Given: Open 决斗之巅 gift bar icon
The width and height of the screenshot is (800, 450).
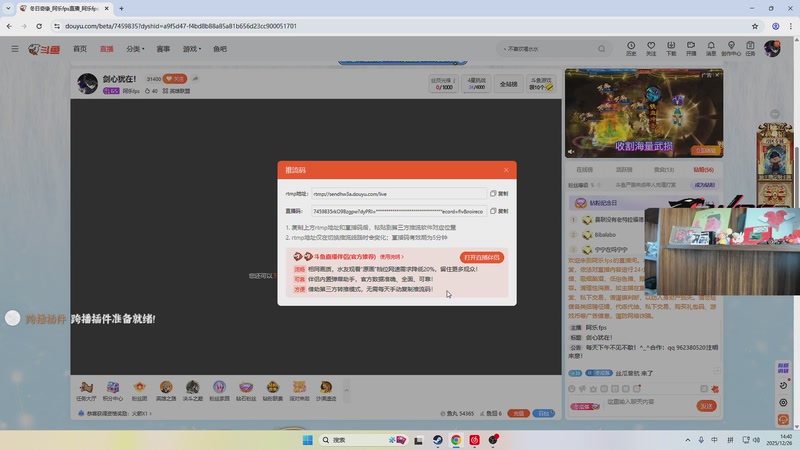Looking at the screenshot, I should 192,391.
